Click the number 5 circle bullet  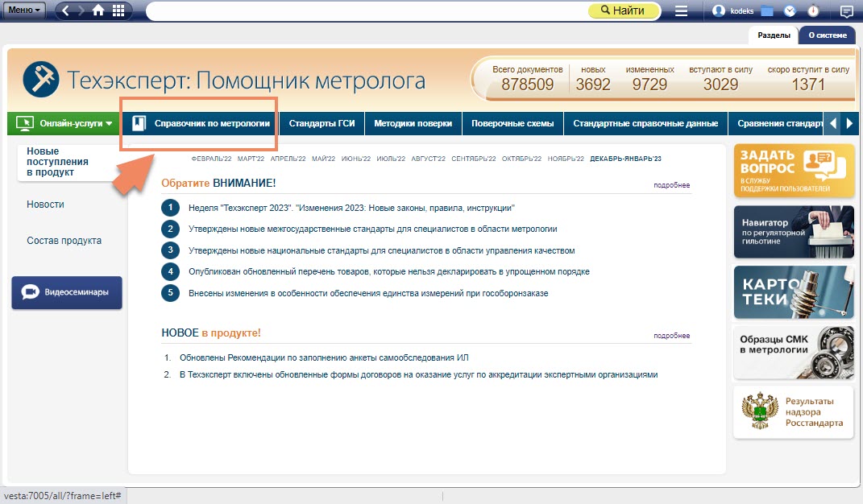171,293
